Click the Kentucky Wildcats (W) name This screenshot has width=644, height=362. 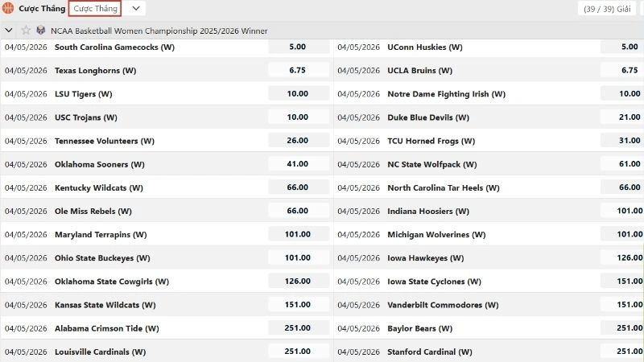[99, 187]
